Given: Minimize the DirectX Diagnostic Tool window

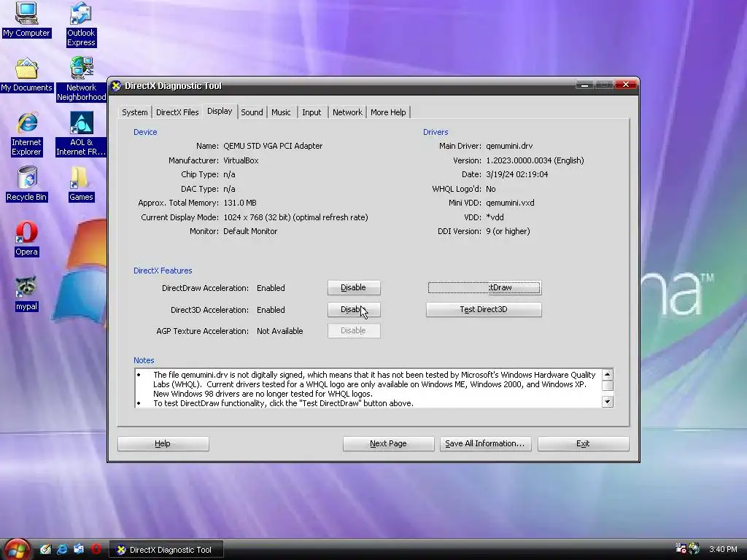Looking at the screenshot, I should point(584,85).
